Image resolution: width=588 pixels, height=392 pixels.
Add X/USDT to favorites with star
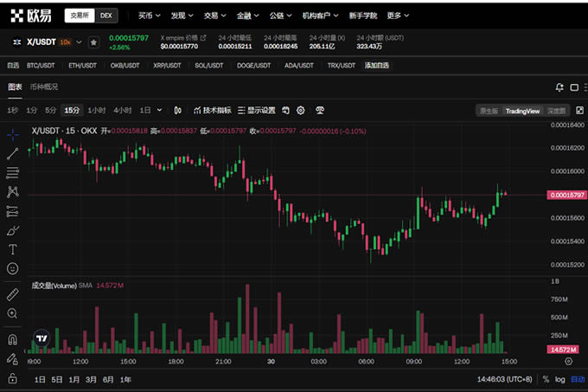(93, 42)
